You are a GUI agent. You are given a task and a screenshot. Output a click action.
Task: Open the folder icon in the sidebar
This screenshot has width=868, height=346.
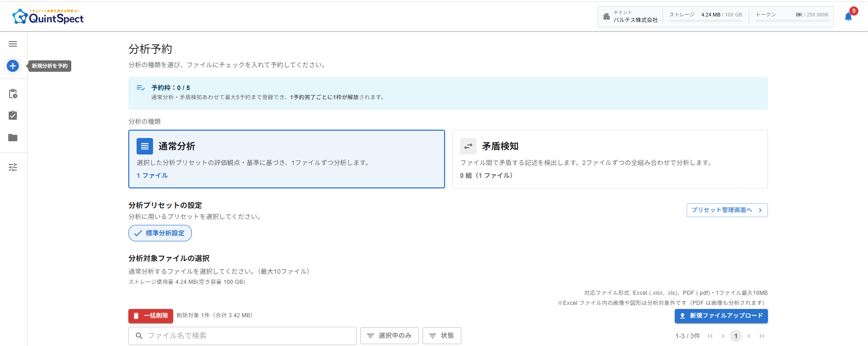click(x=13, y=138)
